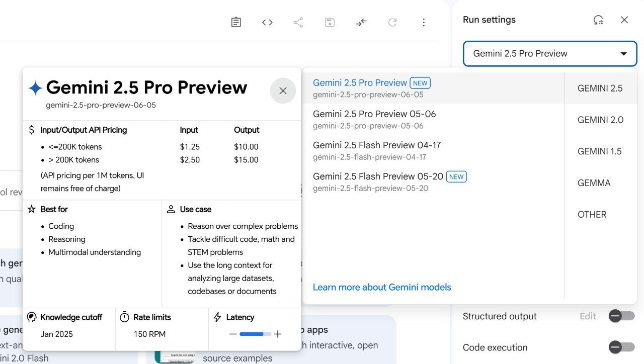Dismiss the Gemini 2.5 Pro Preview info card

[x=283, y=90]
